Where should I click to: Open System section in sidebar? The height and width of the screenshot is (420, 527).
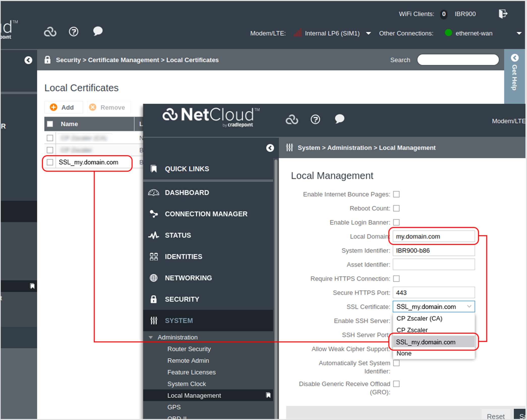(208, 321)
